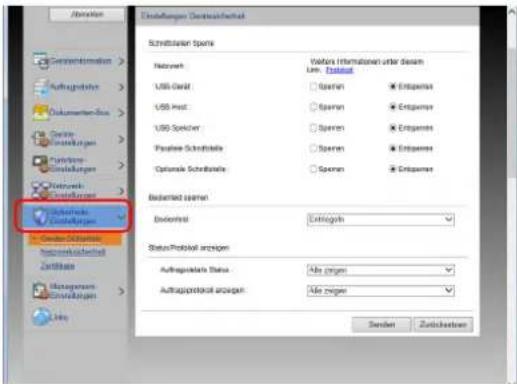The image size is (517, 384).
Task: Click the Geräteinformation sidebar icon
Action: tap(41, 61)
